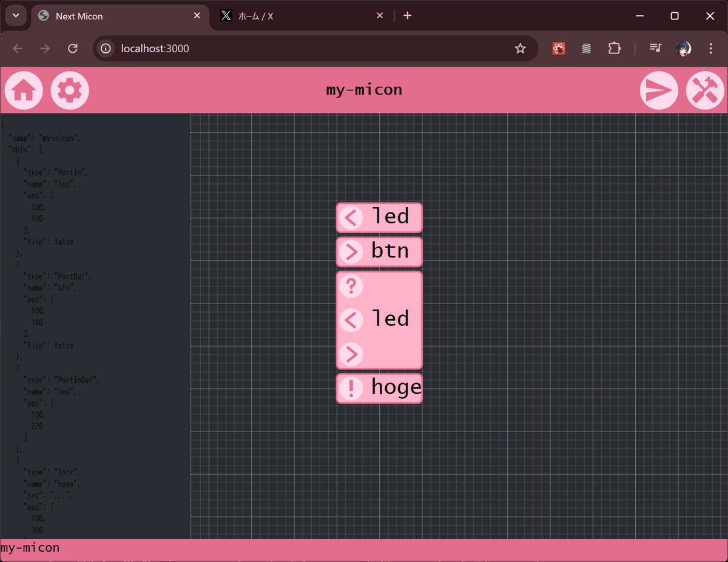Image resolution: width=728 pixels, height=562 pixels.
Task: Click the localhost:3000 address bar
Action: 315,49
